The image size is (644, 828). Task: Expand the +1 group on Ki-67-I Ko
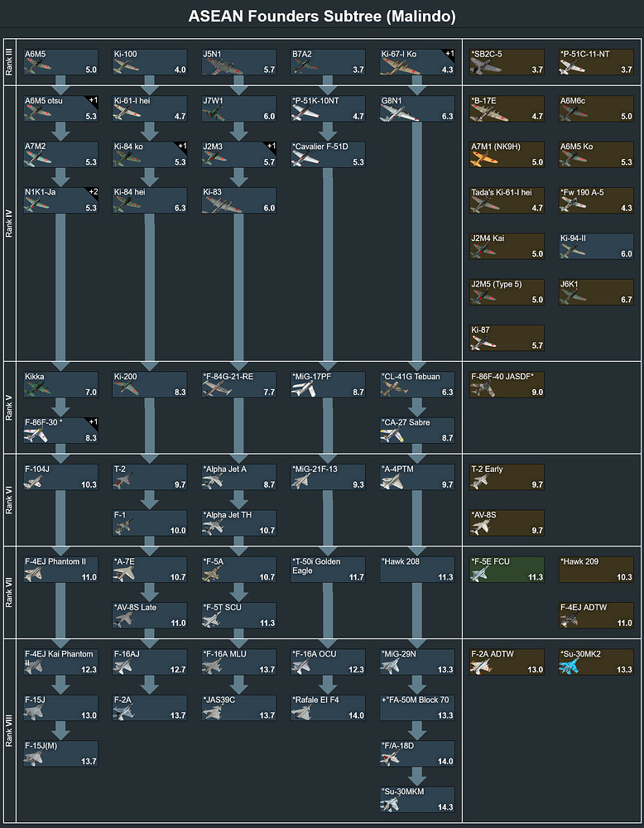(449, 54)
